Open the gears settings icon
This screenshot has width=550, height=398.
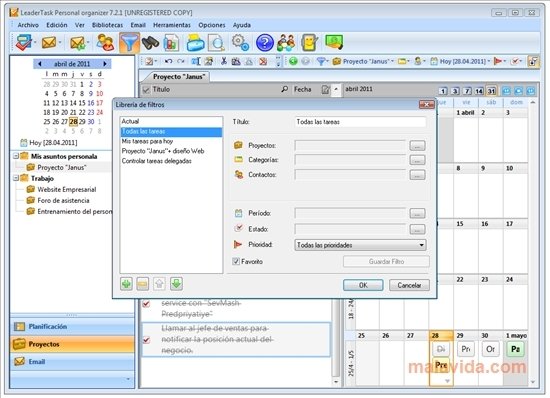[240, 42]
